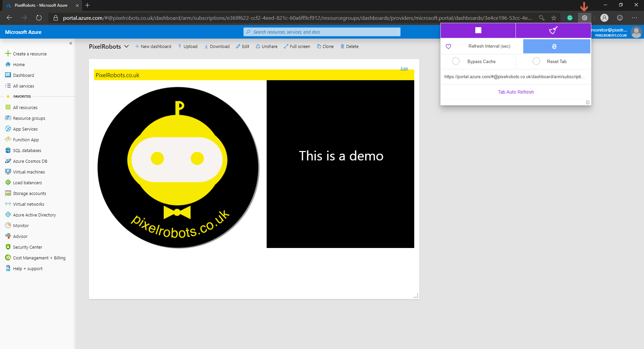Click the browser reload button
This screenshot has width=644, height=349.
tap(39, 18)
